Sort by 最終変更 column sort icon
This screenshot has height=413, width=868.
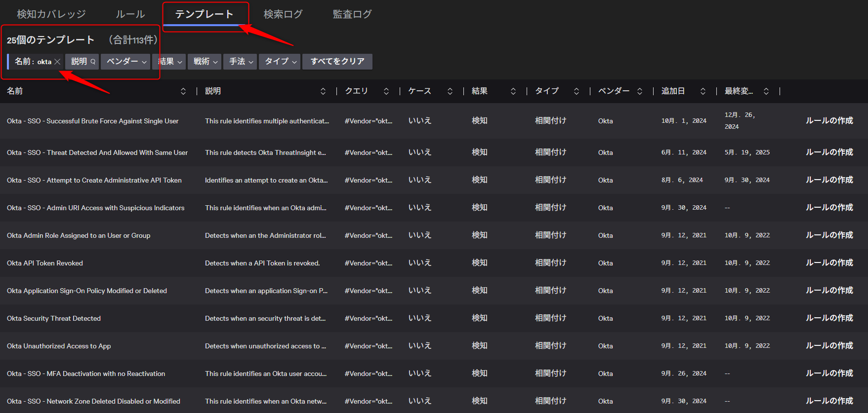pyautogui.click(x=766, y=91)
